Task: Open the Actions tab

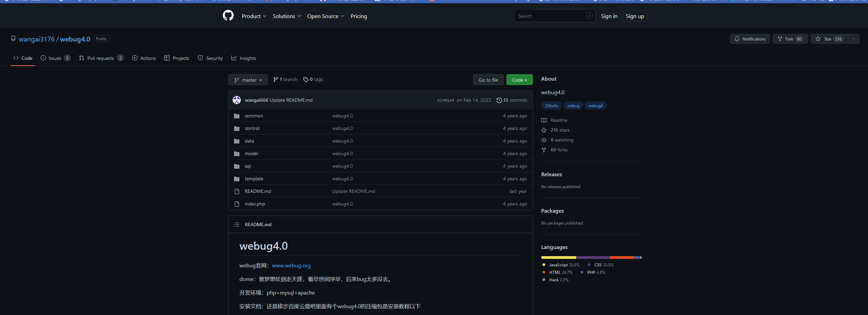Action: tap(144, 58)
